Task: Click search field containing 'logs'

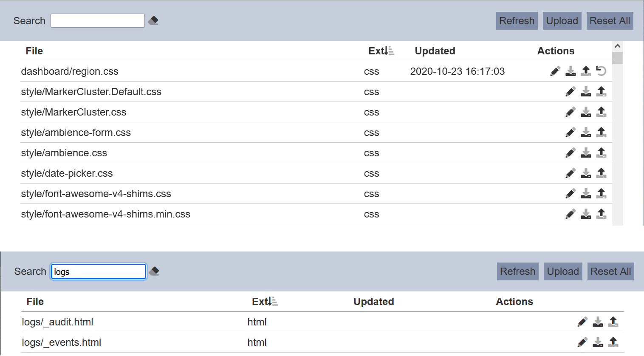Action: [x=99, y=271]
